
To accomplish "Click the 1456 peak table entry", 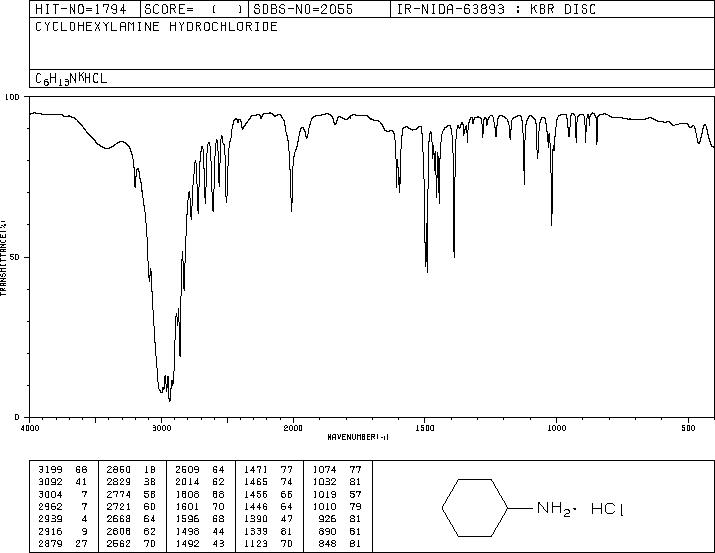I will click(x=268, y=494).
